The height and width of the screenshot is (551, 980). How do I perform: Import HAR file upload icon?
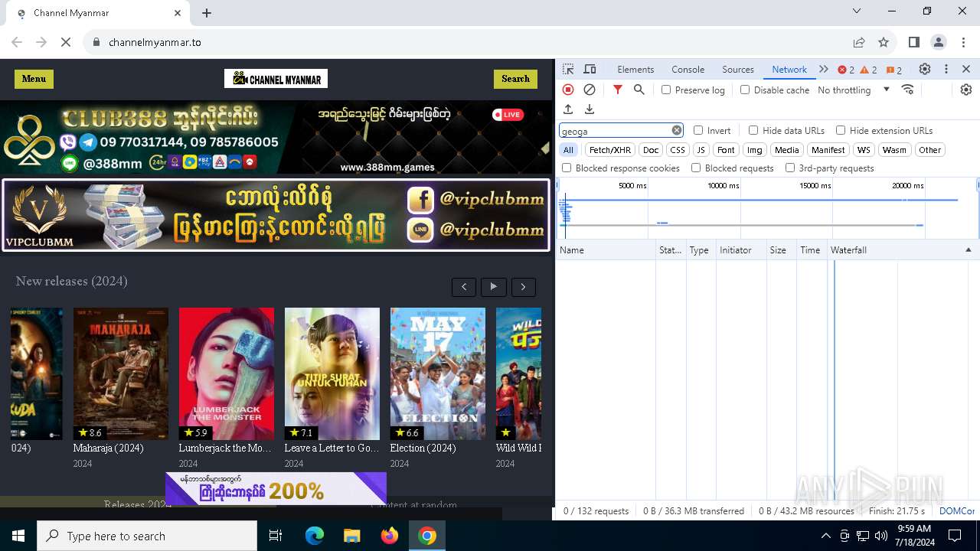568,109
